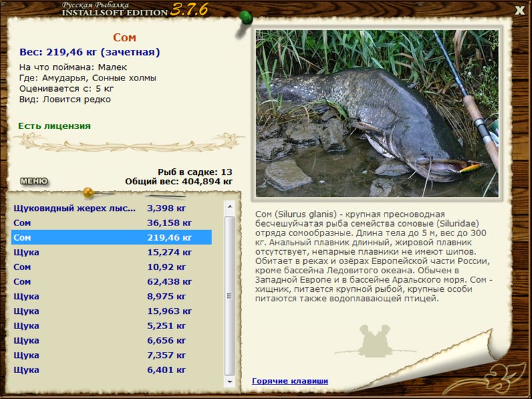Click the catfish photo thumbnail
Screen dimensions: 532x399
click(x=377, y=113)
